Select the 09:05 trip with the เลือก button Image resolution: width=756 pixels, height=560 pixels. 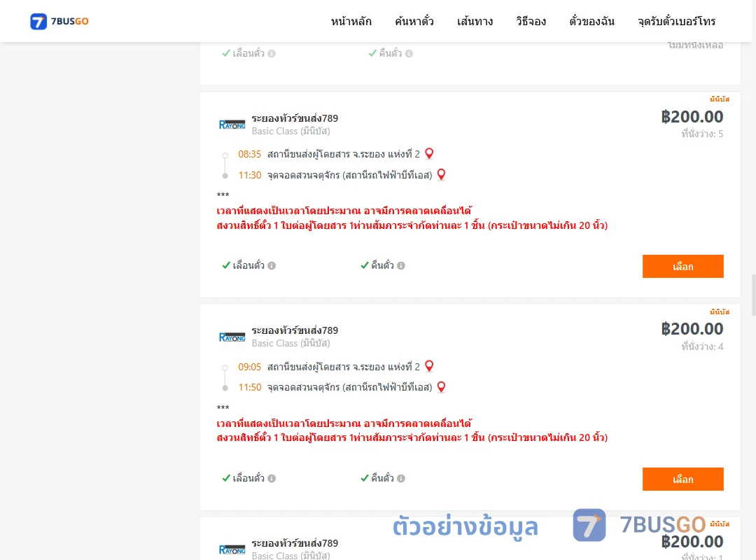click(x=682, y=479)
